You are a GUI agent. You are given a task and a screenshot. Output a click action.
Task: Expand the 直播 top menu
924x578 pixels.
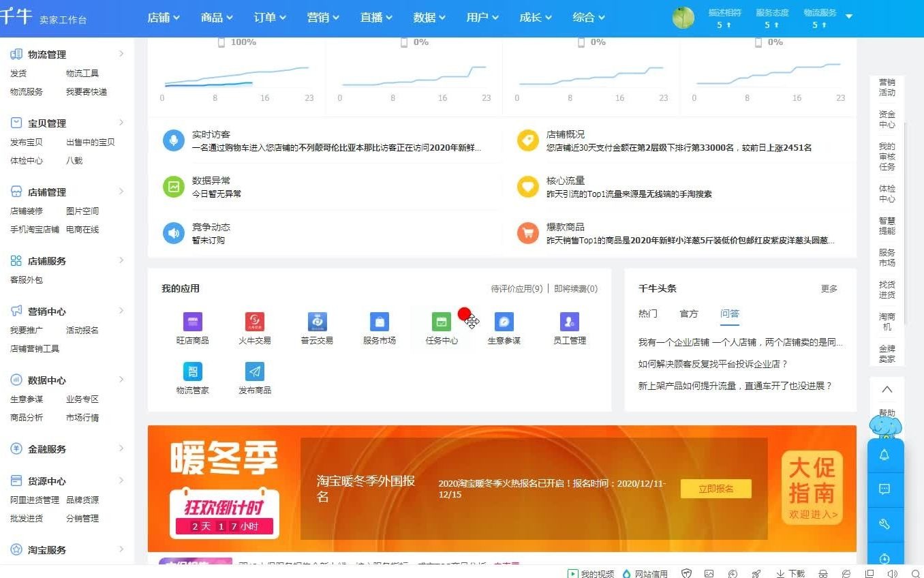[x=376, y=18]
